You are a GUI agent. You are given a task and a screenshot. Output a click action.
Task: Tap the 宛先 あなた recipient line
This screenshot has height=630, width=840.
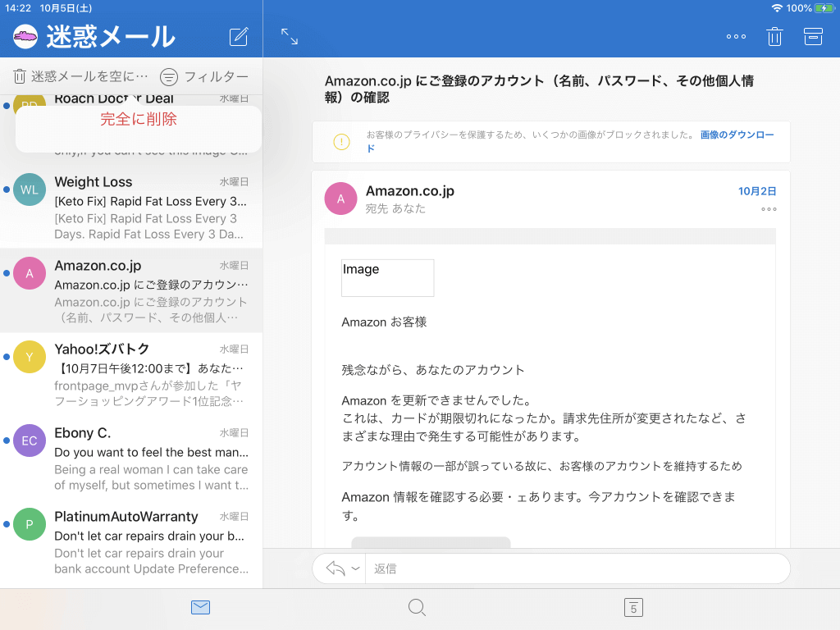coord(395,208)
